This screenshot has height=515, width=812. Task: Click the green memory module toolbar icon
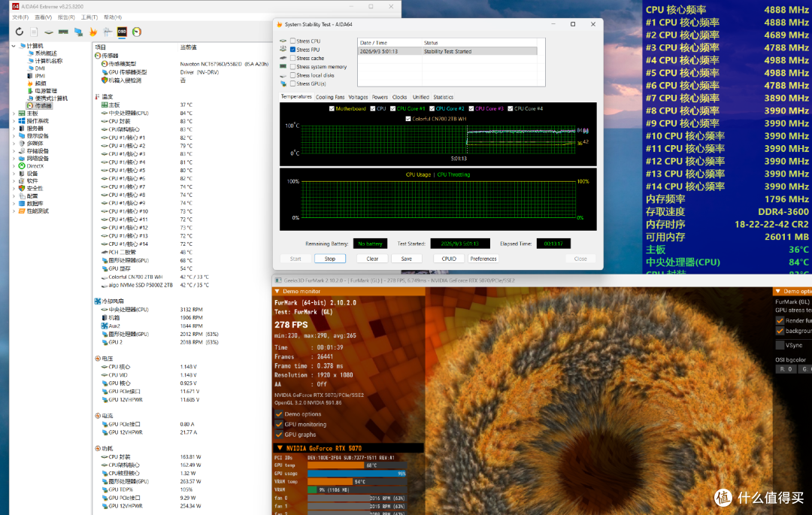63,32
